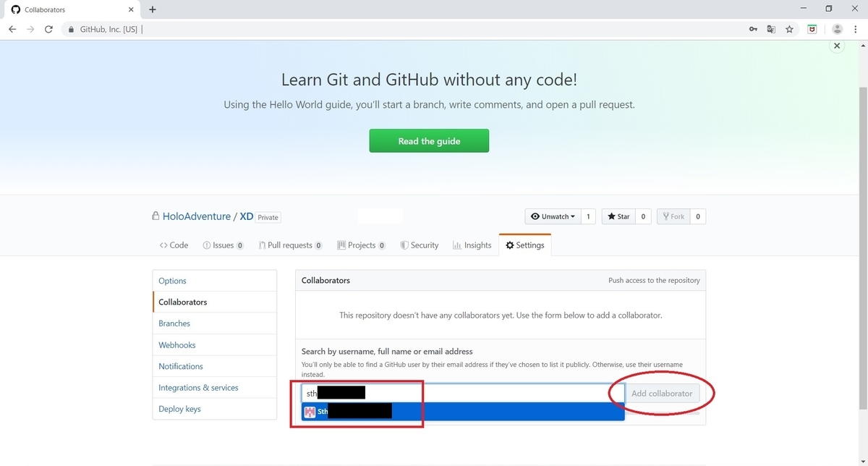This screenshot has height=466, width=868.
Task: Open Chrome's three-dot menu
Action: (x=856, y=30)
